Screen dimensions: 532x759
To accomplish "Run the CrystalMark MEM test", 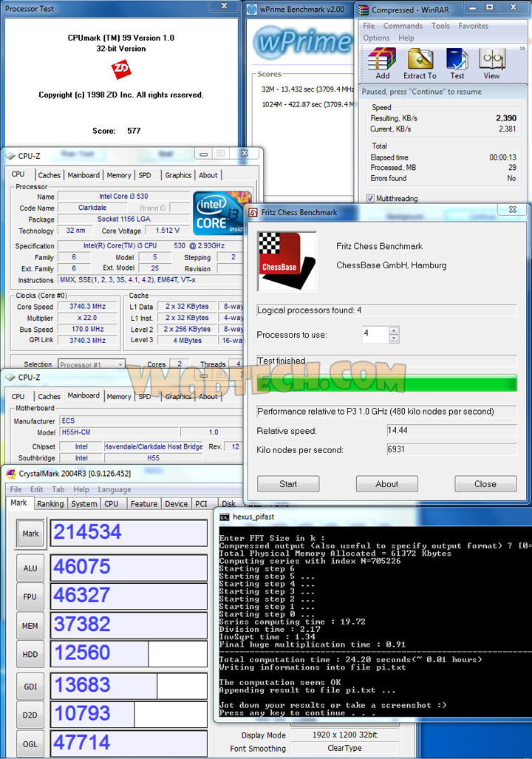I will click(30, 626).
